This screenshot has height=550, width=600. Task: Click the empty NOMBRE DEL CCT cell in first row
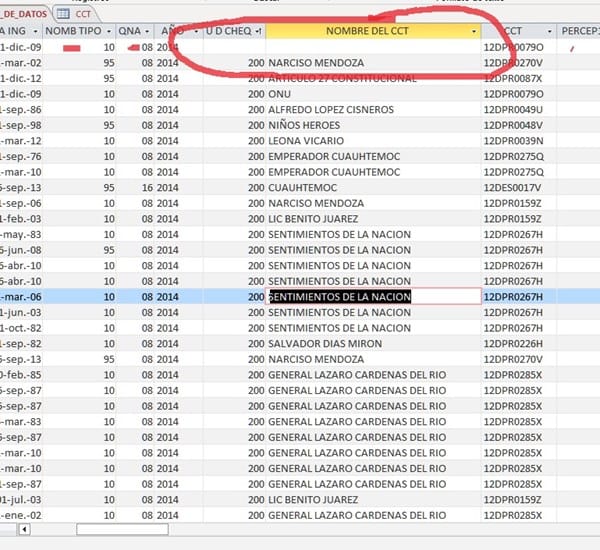coord(372,47)
